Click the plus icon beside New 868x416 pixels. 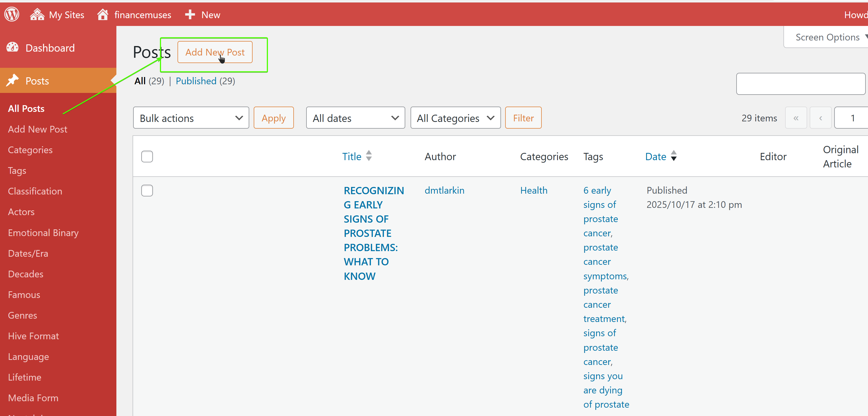[190, 15]
